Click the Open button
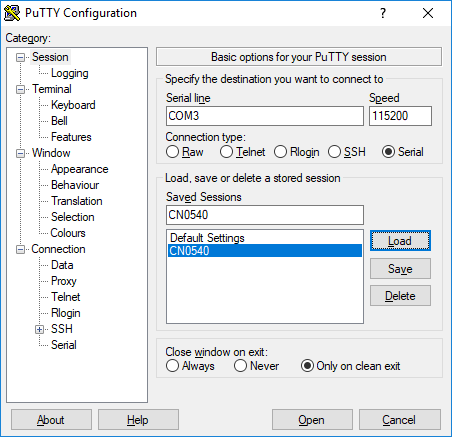452x437 pixels. (x=312, y=420)
